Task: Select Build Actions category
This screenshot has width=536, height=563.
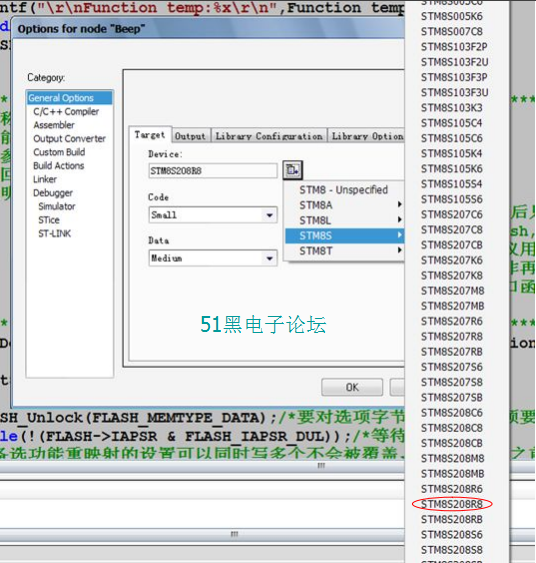Action: pyautogui.click(x=59, y=166)
